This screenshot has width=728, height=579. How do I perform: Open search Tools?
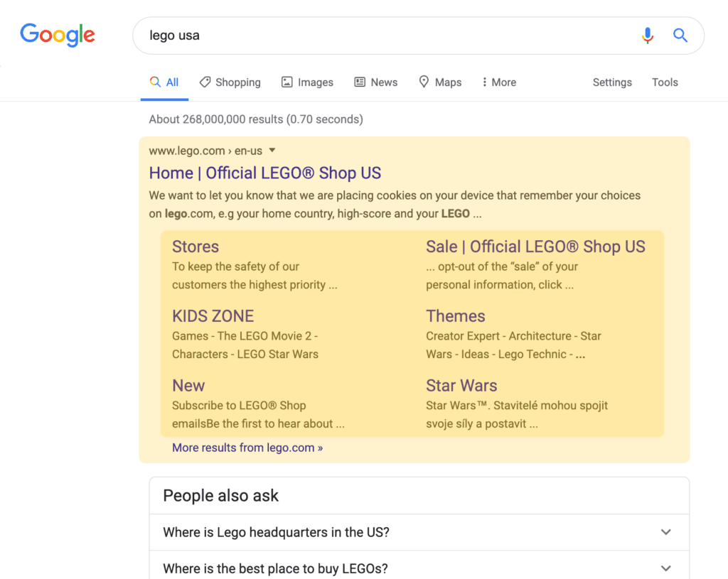click(665, 82)
